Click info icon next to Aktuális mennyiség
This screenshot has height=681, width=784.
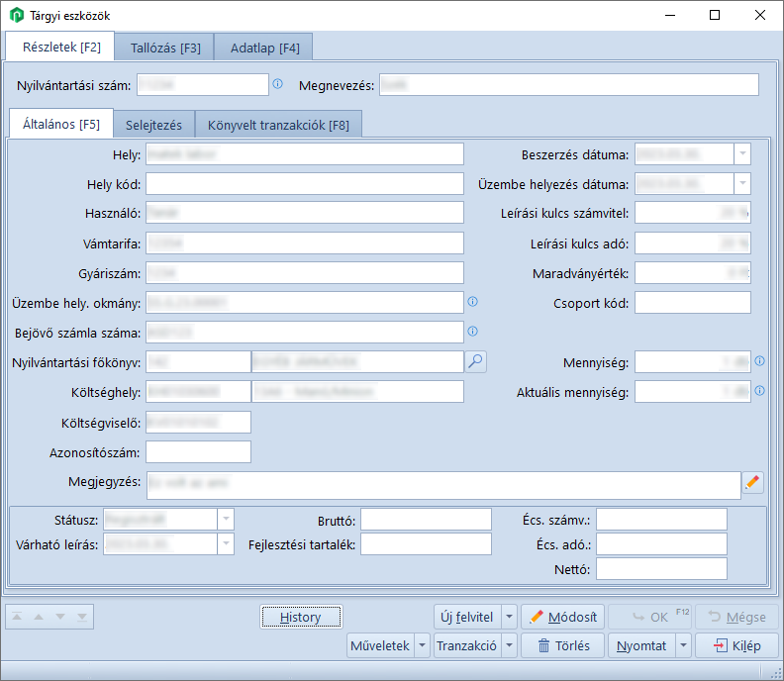(759, 391)
